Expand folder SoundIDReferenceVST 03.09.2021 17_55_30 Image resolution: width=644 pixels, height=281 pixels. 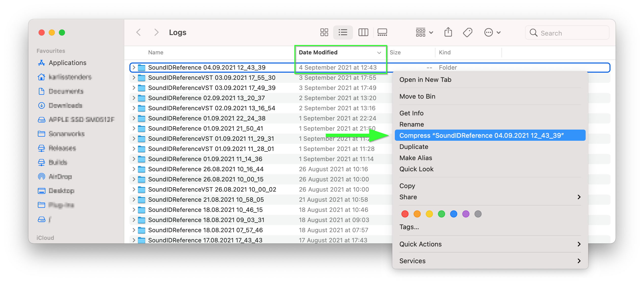pyautogui.click(x=134, y=78)
